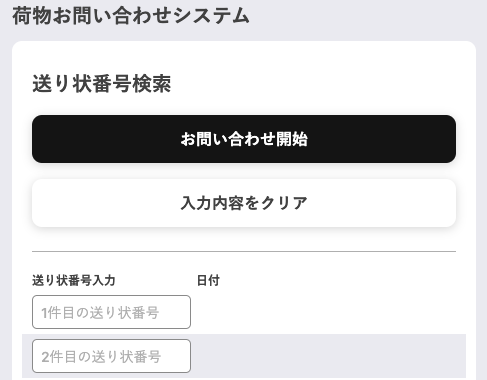Click the empty 日付 cell beside first input
The image size is (487, 380).
[x=328, y=312]
